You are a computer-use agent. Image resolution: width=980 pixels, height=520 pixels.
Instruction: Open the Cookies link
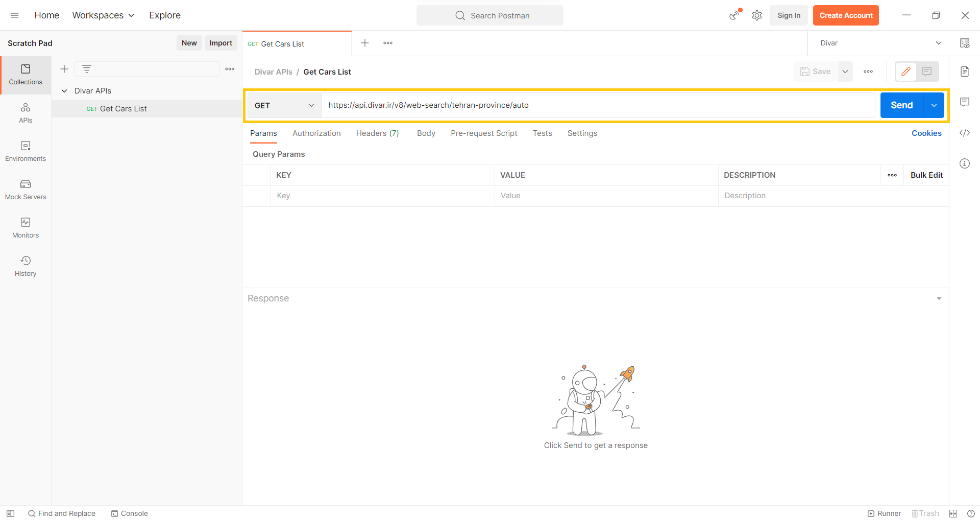click(x=926, y=133)
